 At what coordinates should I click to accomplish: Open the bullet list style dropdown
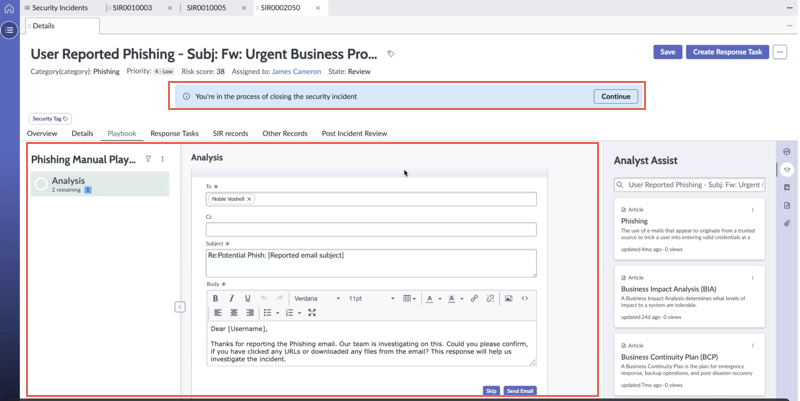[x=278, y=313]
